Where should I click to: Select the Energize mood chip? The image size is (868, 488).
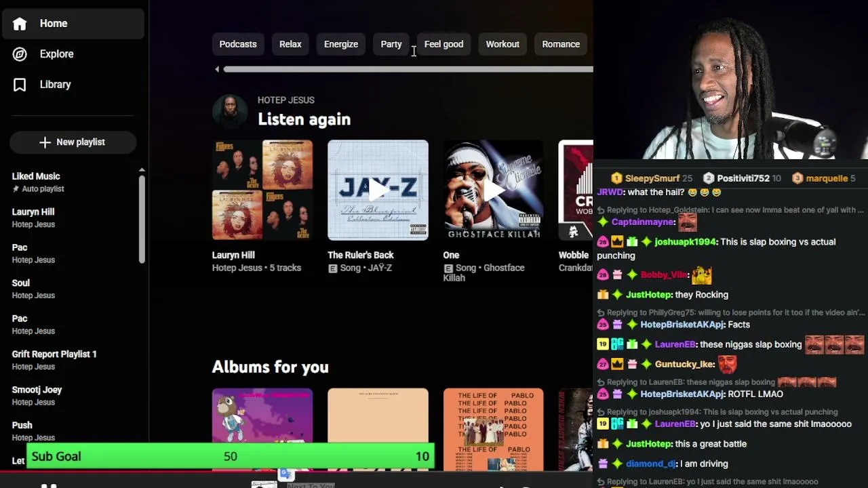341,44
